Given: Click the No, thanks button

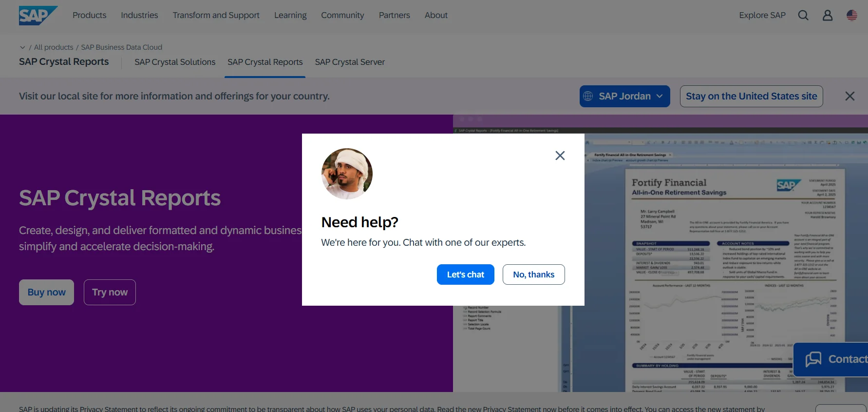Looking at the screenshot, I should coord(534,275).
